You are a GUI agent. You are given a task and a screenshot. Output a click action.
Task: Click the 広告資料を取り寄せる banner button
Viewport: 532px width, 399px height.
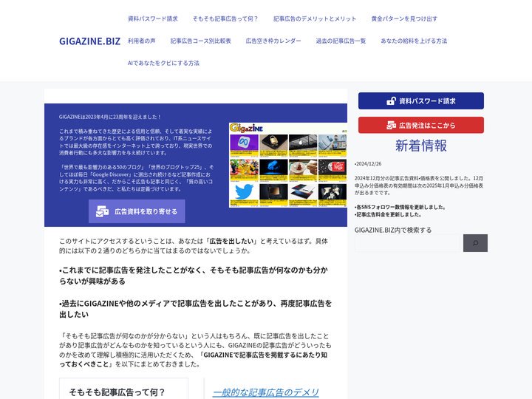pyautogui.click(x=137, y=211)
